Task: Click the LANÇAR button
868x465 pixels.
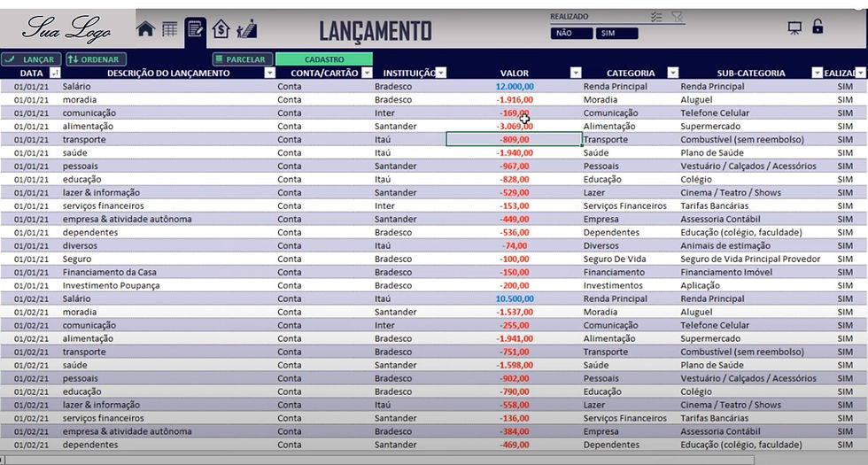Action: pyautogui.click(x=31, y=59)
